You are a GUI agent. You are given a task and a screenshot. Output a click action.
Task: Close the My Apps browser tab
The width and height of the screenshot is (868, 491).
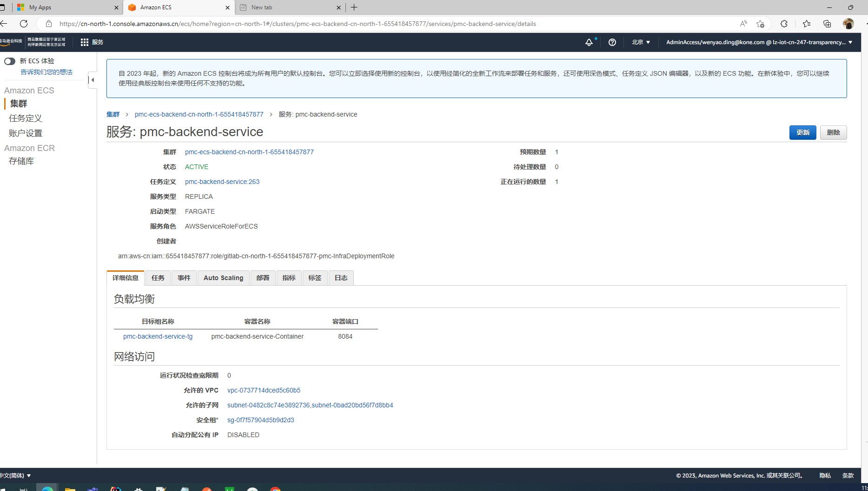point(116,7)
